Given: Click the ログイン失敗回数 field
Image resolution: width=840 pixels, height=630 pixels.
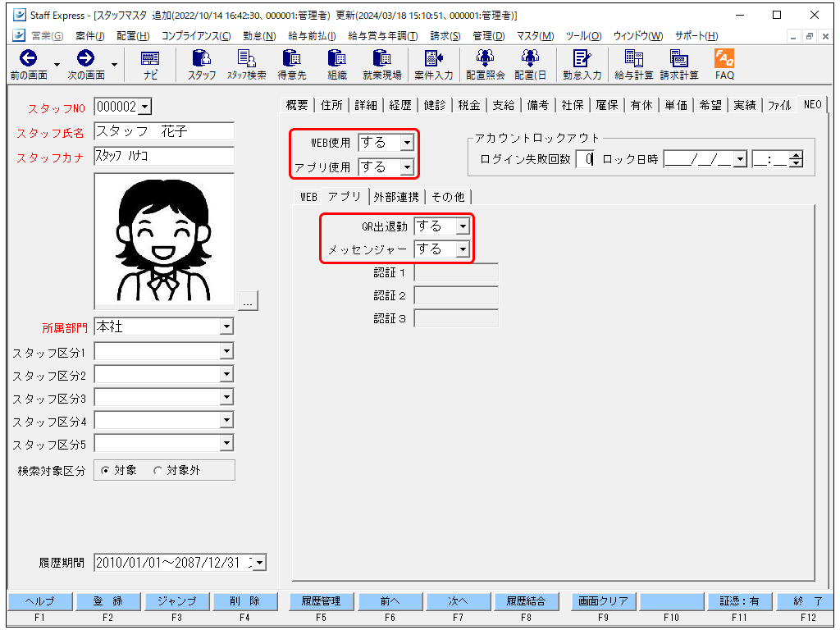Looking at the screenshot, I should 585,159.
